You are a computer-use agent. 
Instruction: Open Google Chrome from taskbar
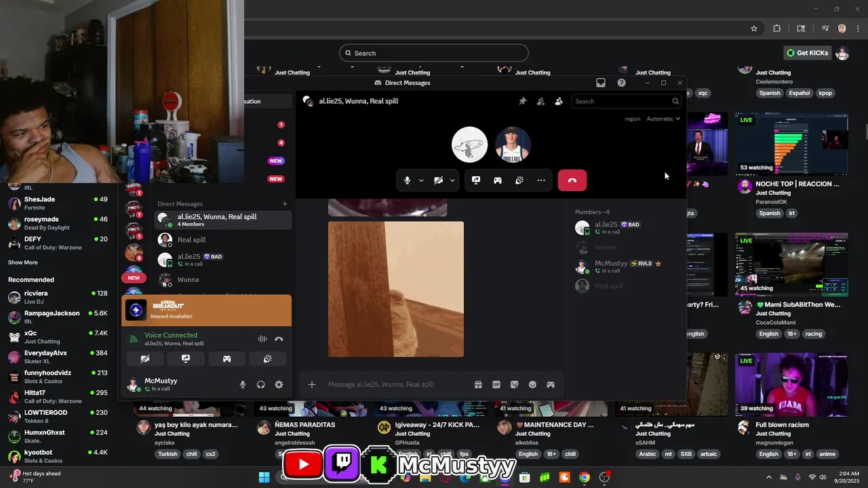point(585,477)
